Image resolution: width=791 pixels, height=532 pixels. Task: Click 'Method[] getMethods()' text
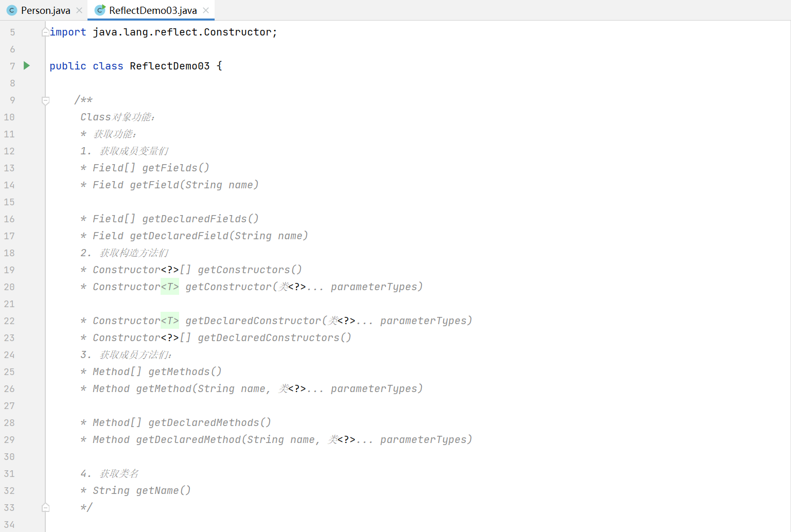pos(157,371)
